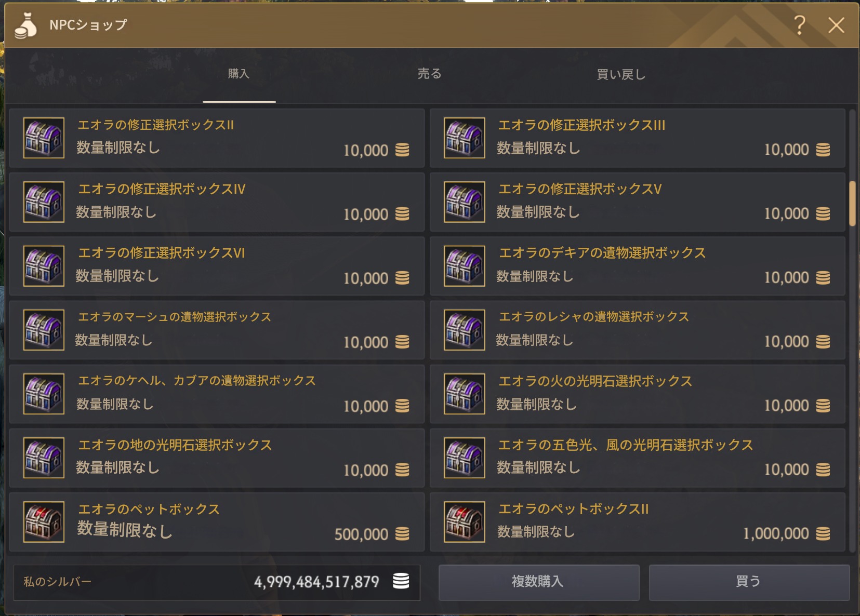The height and width of the screenshot is (616, 860).
Task: Click the エオラのデキアの遺物選択ボックス chest icon
Action: [465, 266]
